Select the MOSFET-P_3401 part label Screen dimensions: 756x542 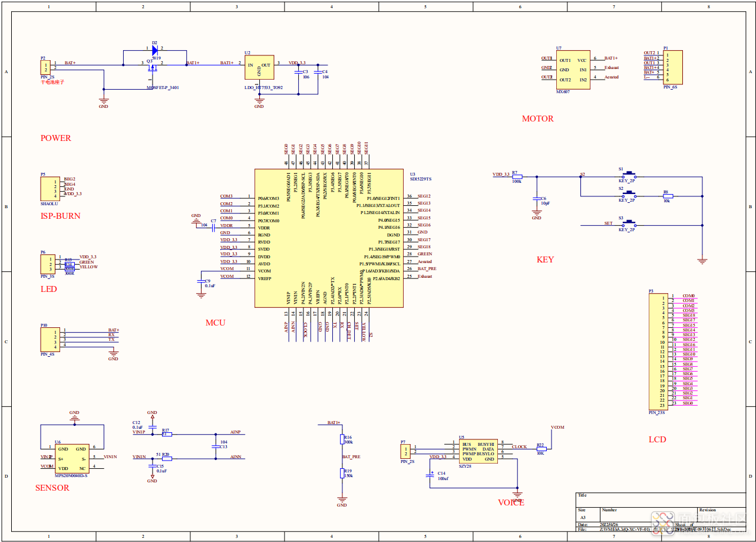(163, 87)
